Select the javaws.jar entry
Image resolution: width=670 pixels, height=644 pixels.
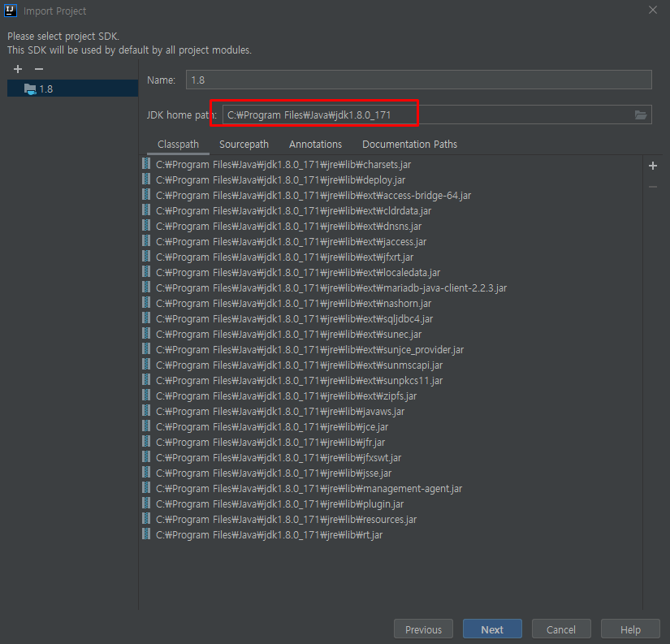[391, 411]
